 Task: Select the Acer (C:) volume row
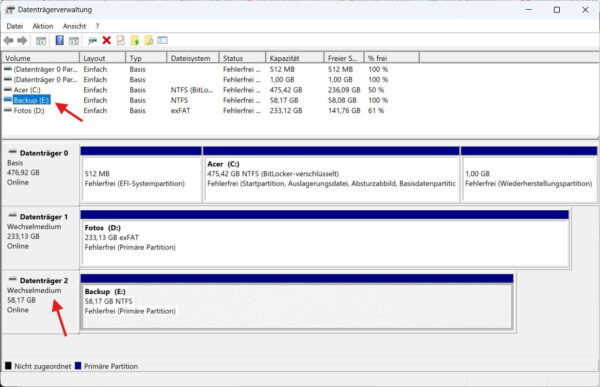pyautogui.click(x=210, y=90)
